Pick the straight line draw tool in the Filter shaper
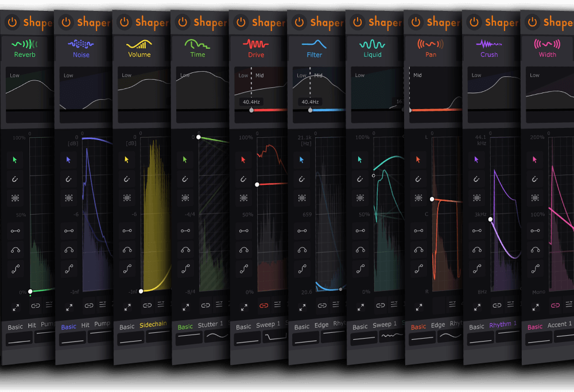The image size is (574, 392). pyautogui.click(x=301, y=231)
